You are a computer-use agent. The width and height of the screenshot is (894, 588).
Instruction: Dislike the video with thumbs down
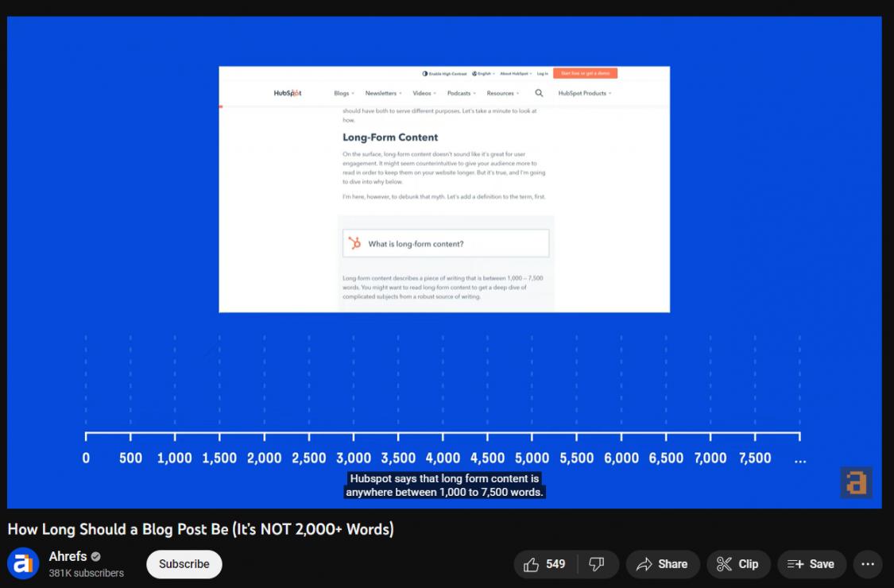click(x=598, y=564)
